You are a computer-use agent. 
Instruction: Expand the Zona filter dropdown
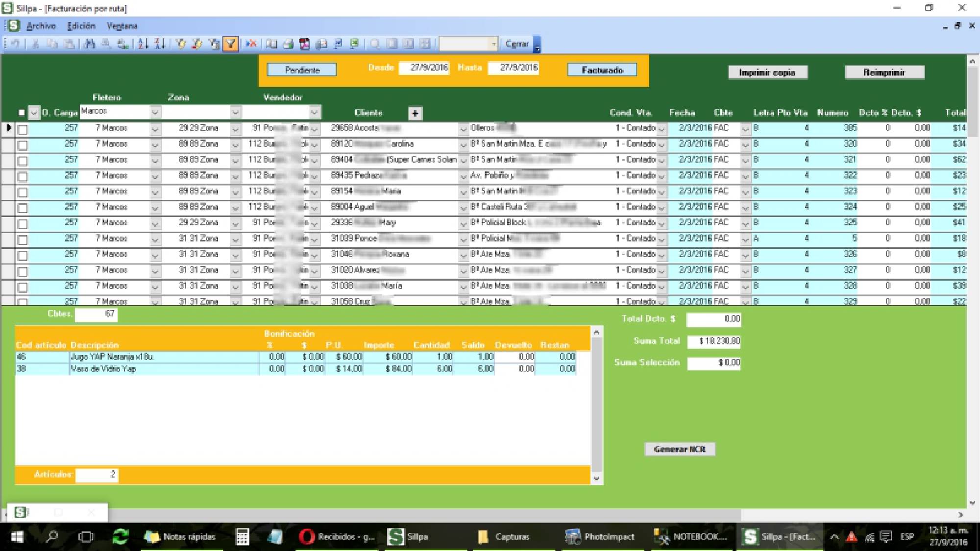(235, 112)
